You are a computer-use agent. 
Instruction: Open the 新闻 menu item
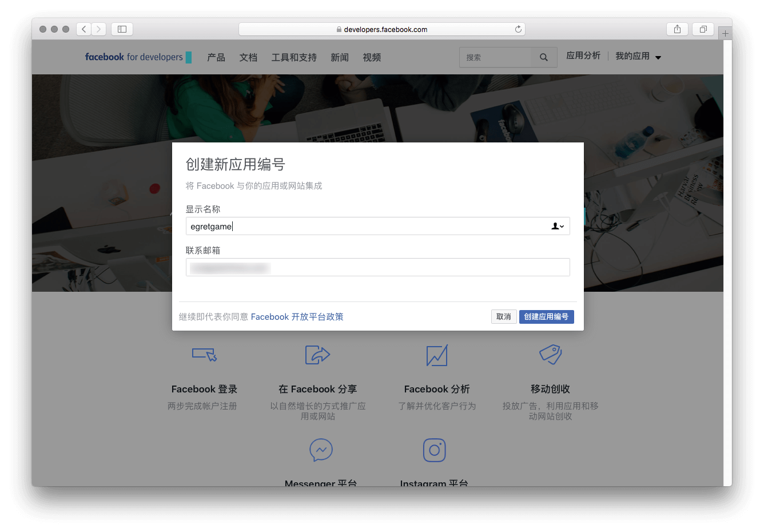pyautogui.click(x=340, y=57)
